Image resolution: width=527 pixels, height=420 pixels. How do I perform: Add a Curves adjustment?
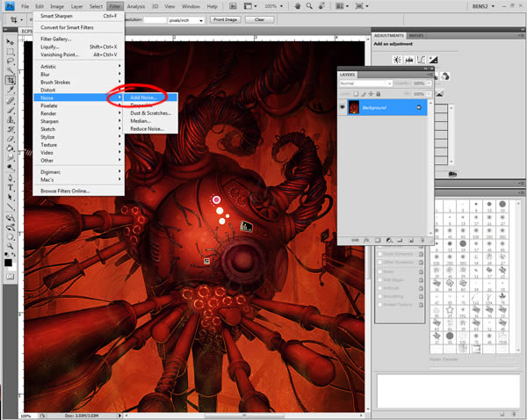421,60
